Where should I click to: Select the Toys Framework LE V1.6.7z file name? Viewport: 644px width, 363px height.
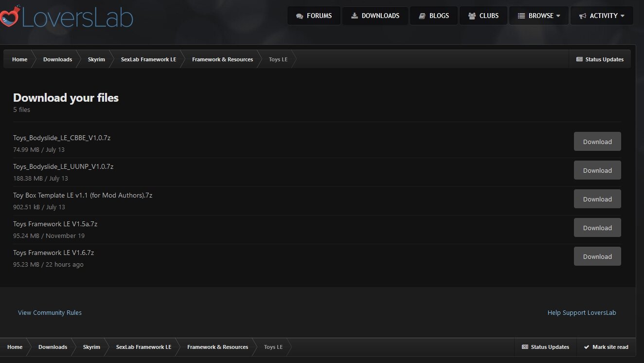54,253
